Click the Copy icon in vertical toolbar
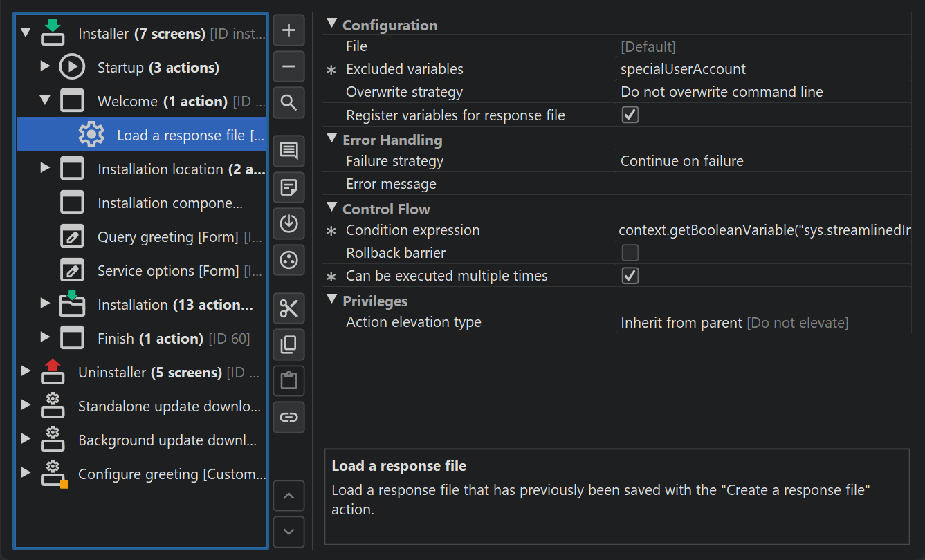The height and width of the screenshot is (560, 925). pos(289,345)
